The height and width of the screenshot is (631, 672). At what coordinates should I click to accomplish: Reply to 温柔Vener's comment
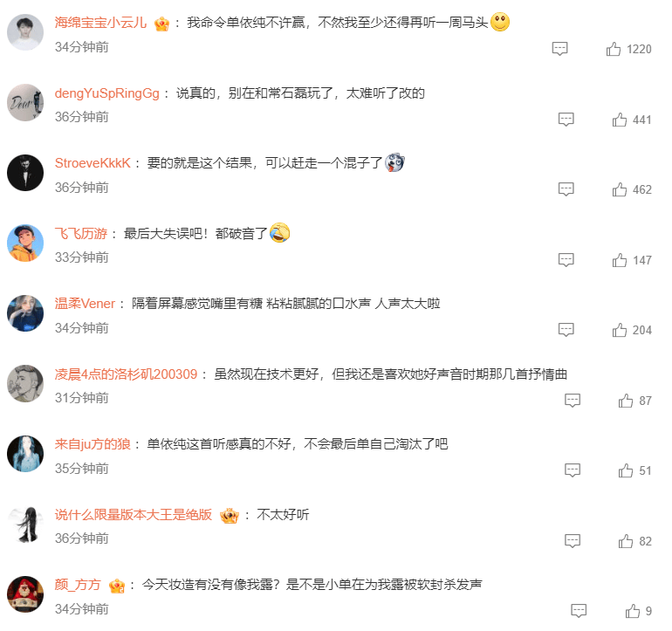coord(566,330)
